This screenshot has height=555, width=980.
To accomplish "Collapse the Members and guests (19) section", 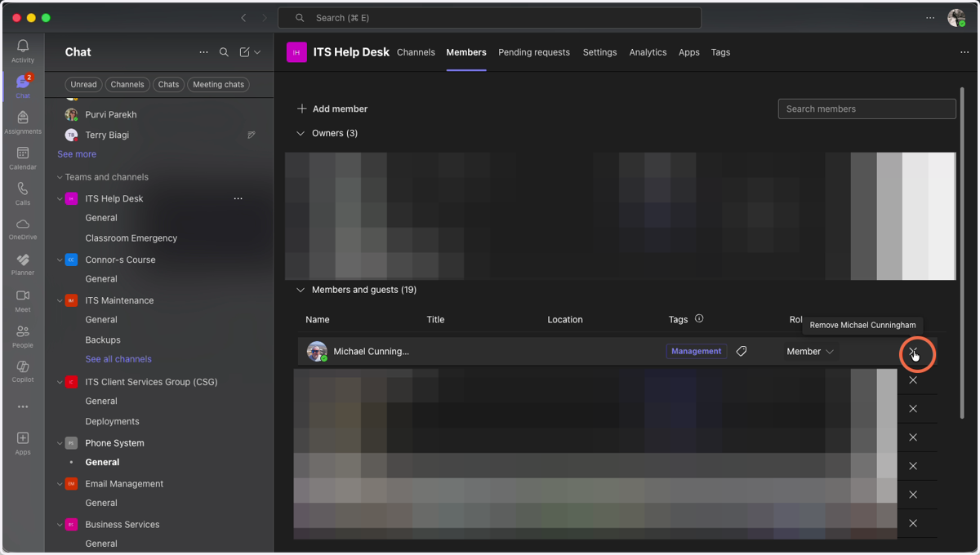I will 301,290.
